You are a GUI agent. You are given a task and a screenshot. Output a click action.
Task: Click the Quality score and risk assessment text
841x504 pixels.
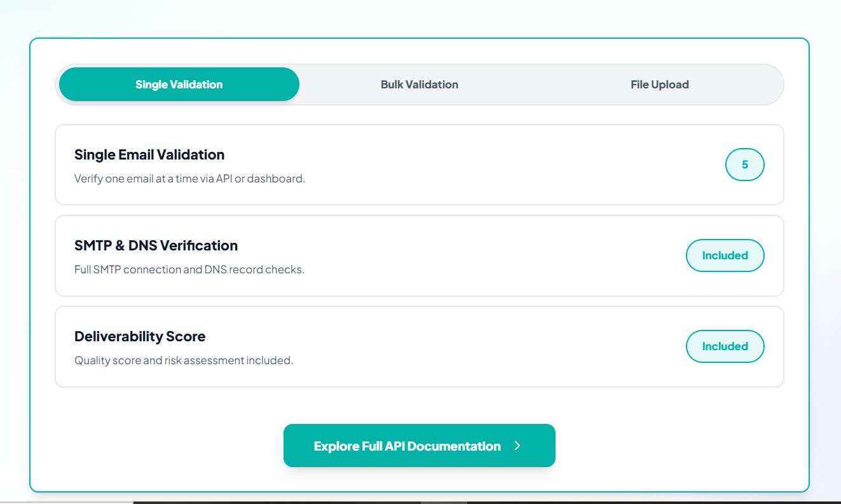(x=184, y=360)
